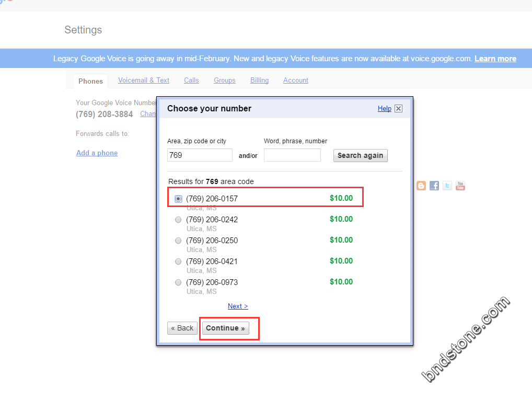Open the Billing tab
Screen dimensions: 532x399
tap(260, 80)
